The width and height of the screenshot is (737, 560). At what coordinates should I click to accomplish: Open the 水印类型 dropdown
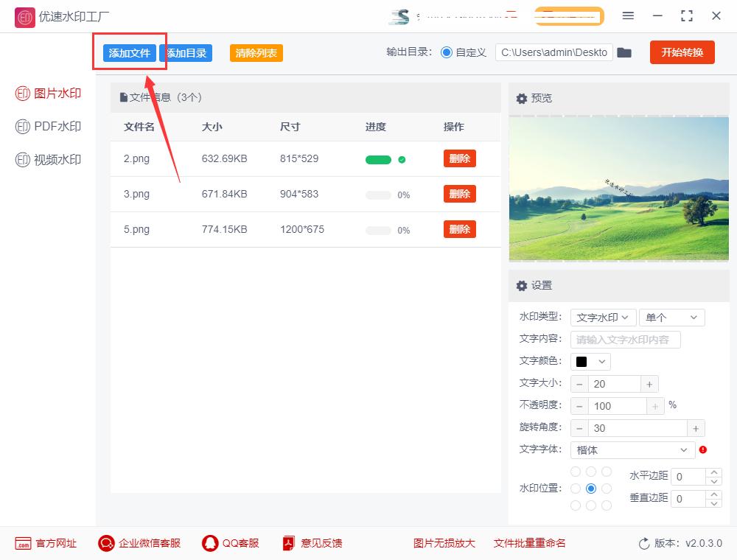coord(603,317)
